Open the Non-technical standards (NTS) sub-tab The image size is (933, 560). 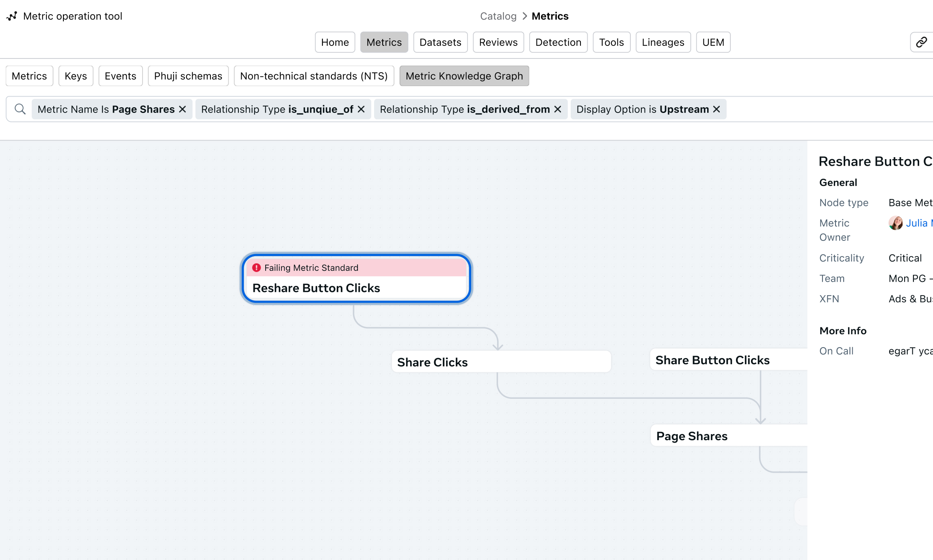tap(314, 76)
